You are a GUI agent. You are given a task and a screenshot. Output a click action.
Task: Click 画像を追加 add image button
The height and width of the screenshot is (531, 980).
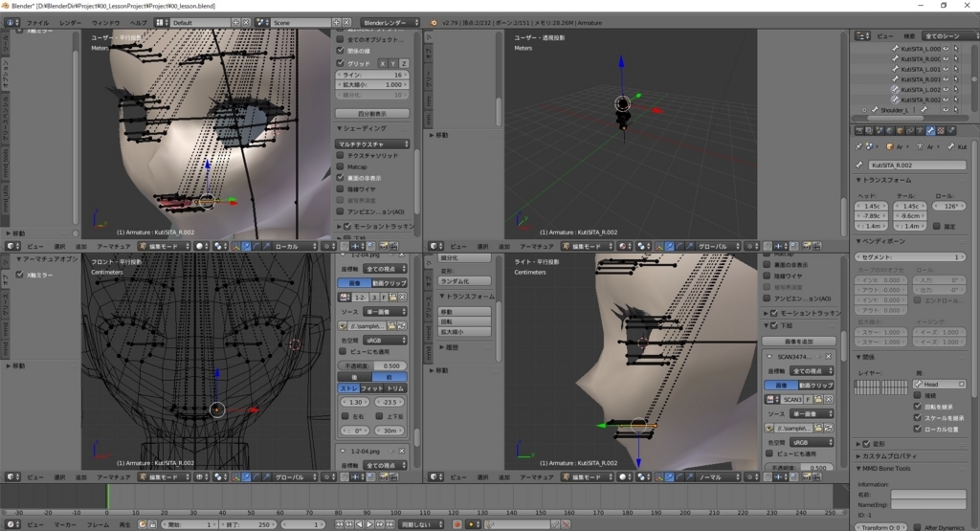click(x=799, y=342)
